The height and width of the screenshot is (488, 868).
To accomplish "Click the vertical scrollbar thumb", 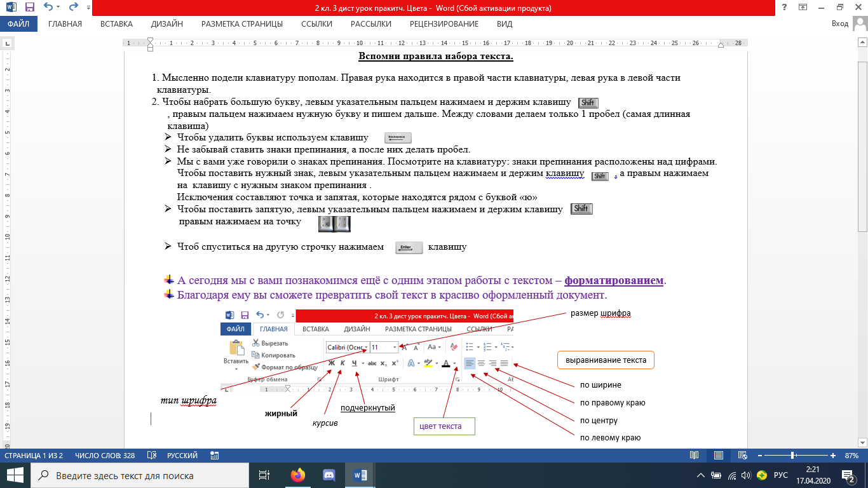I will click(x=862, y=146).
